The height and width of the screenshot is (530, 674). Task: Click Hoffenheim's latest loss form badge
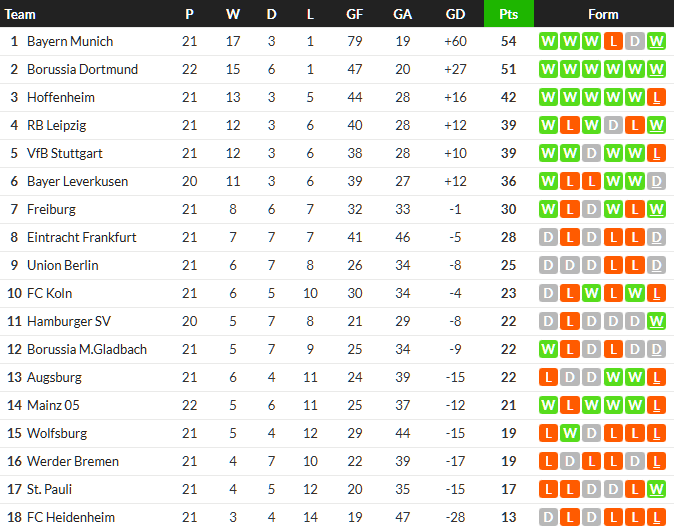pos(656,98)
